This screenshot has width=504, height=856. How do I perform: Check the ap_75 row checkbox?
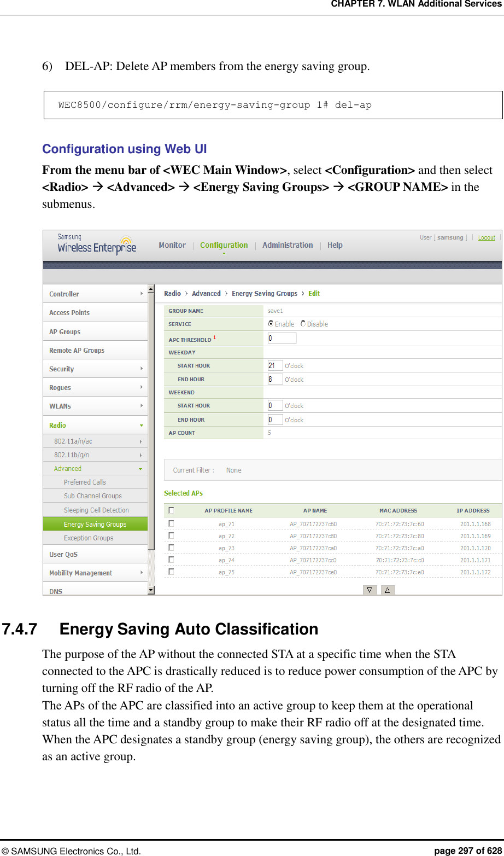tap(172, 572)
